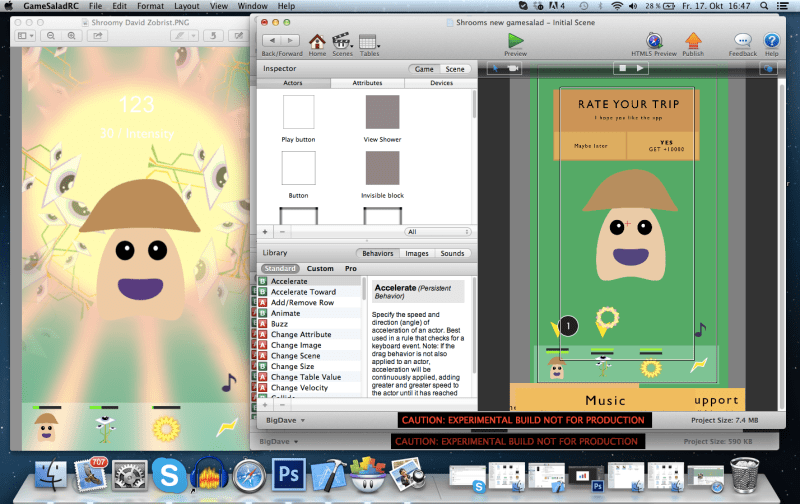800x504 pixels.
Task: Click the green Preview play icon
Action: point(515,40)
